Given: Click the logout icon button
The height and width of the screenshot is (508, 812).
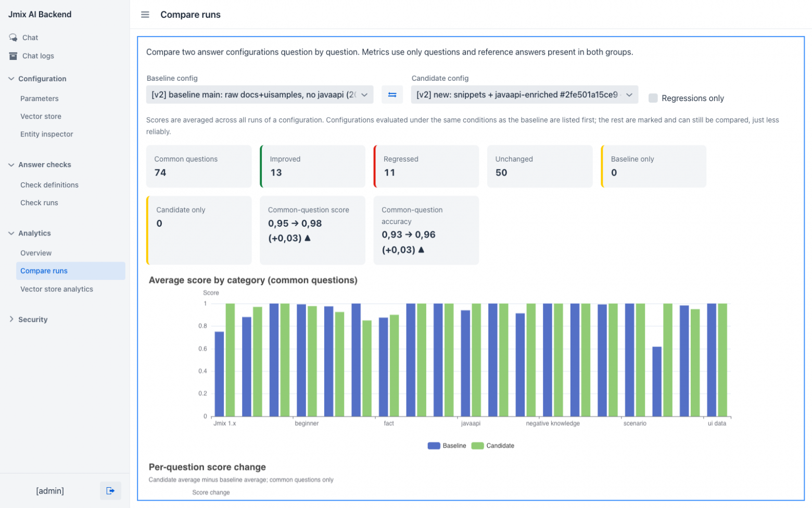Looking at the screenshot, I should pos(110,491).
